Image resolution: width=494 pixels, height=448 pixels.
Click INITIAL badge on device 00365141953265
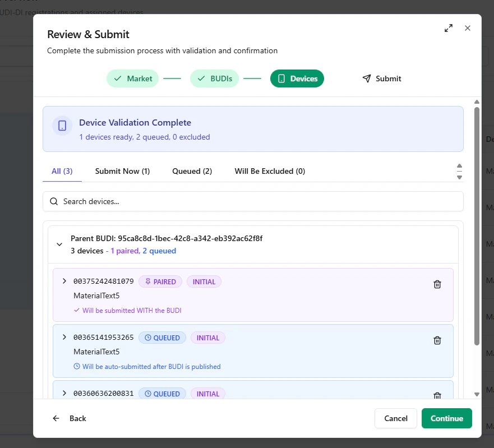208,338
